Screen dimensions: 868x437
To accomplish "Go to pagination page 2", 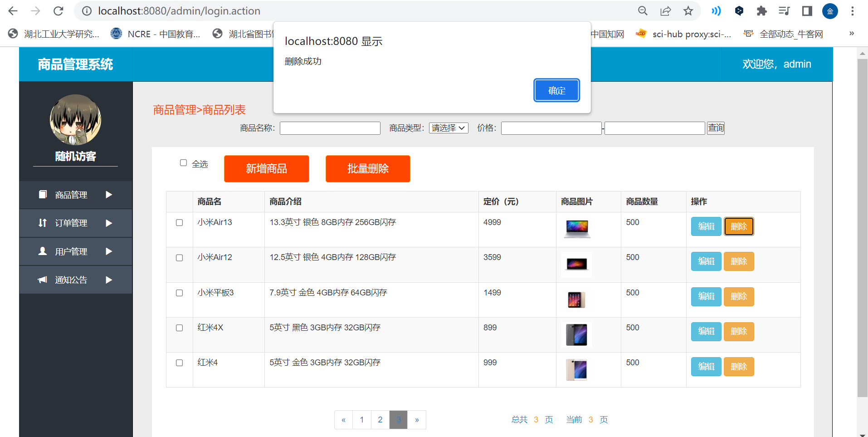I will 380,420.
